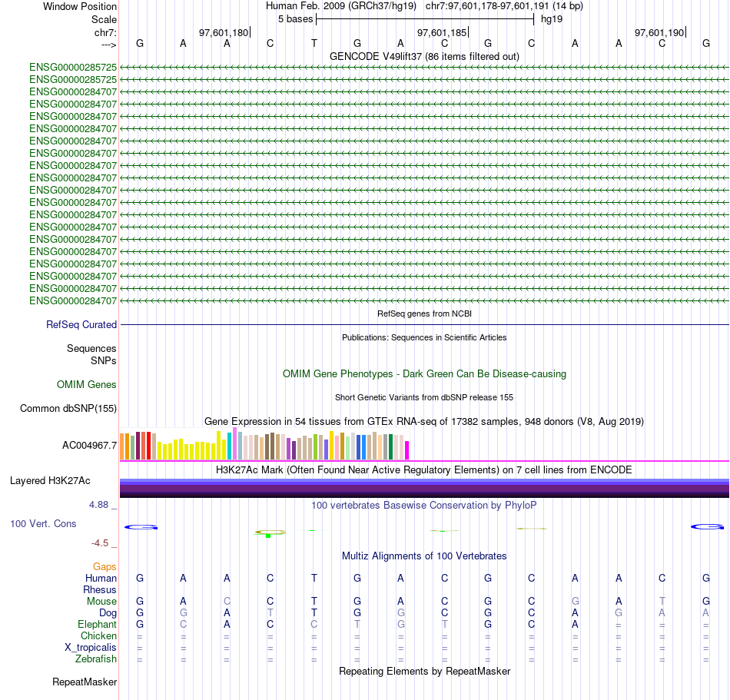Click the first orange GTEx expression bar

coord(122,446)
